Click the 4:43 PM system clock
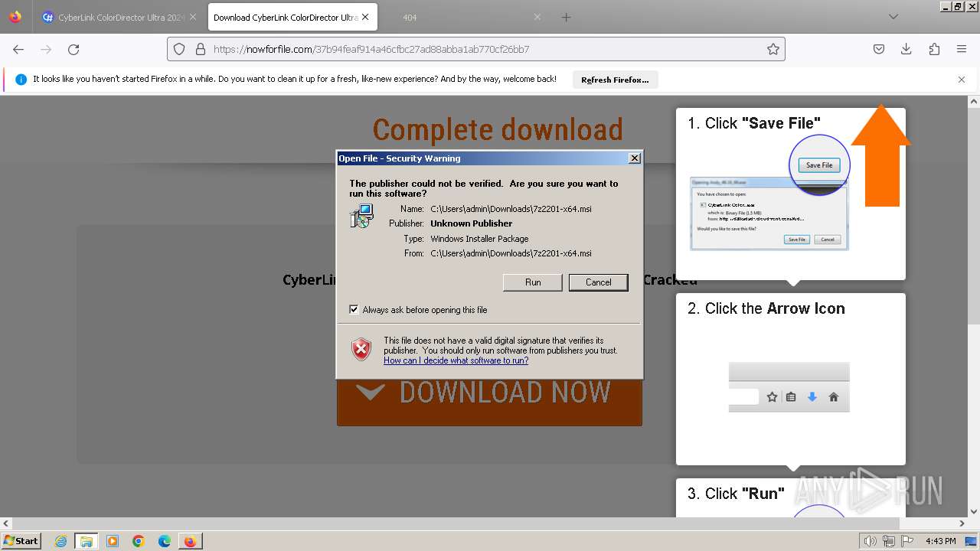This screenshot has height=551, width=980. pyautogui.click(x=940, y=541)
